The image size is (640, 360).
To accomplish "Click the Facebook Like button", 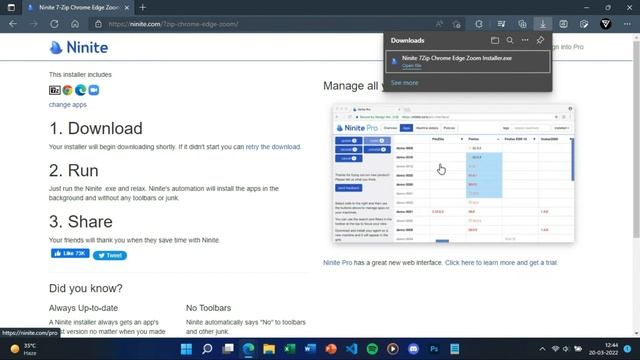I will point(70,253).
